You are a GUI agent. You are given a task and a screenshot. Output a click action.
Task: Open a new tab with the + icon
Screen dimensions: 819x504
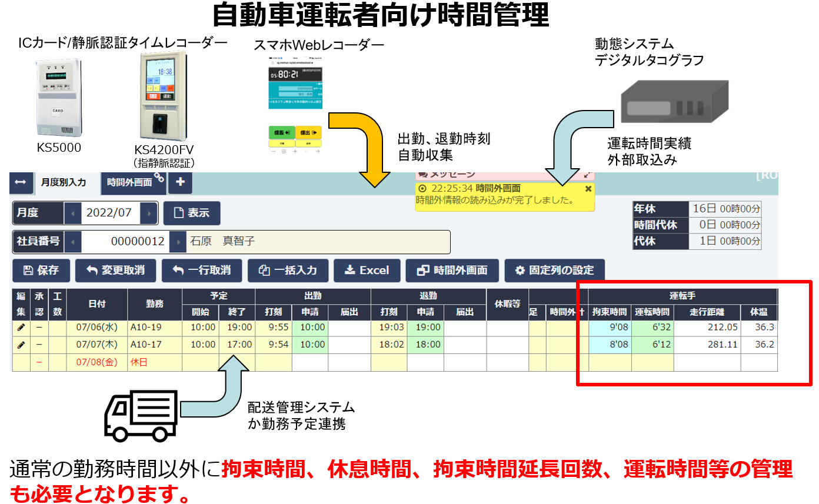(x=180, y=183)
